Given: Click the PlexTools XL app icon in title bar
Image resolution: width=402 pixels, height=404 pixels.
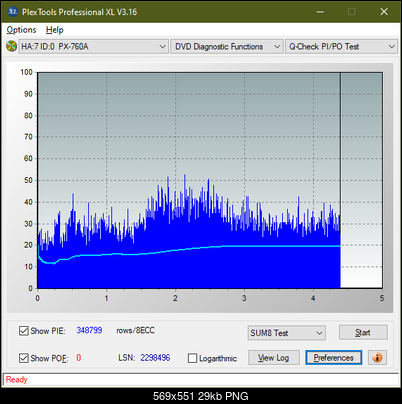Looking at the screenshot, I should [12, 12].
